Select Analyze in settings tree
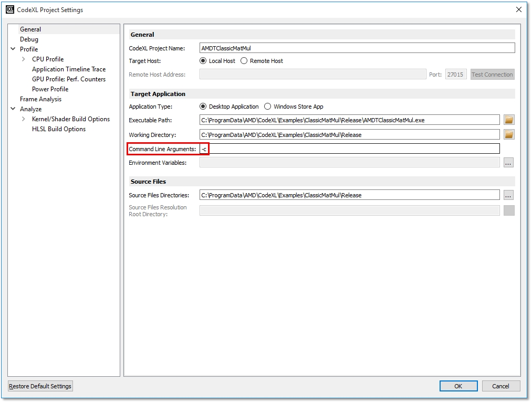This screenshot has height=403, width=532. [31, 109]
